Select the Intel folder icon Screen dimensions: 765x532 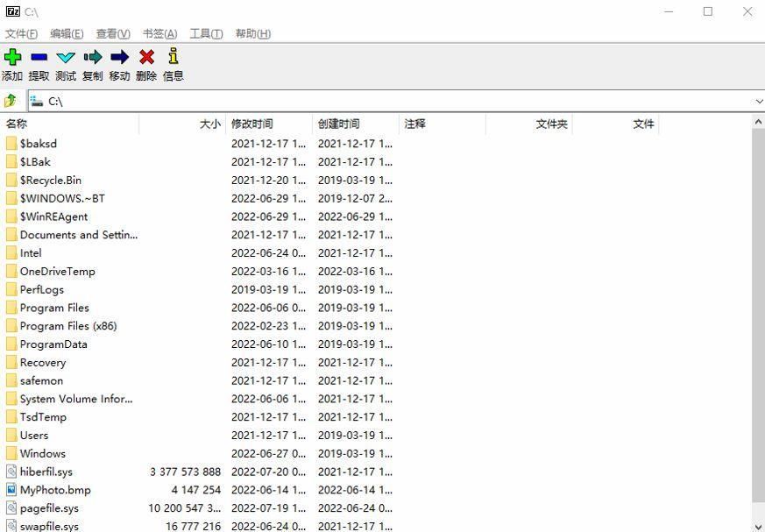coord(11,252)
